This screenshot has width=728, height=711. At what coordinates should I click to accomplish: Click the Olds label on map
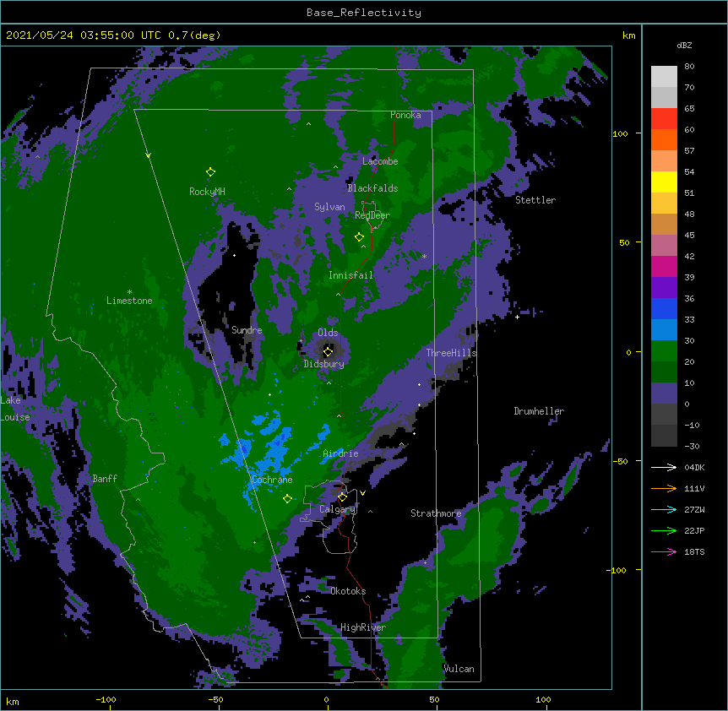[328, 333]
